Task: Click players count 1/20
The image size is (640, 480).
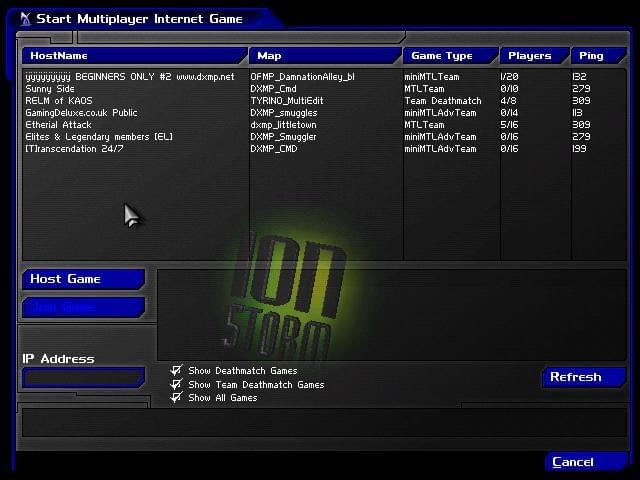Action: click(509, 77)
